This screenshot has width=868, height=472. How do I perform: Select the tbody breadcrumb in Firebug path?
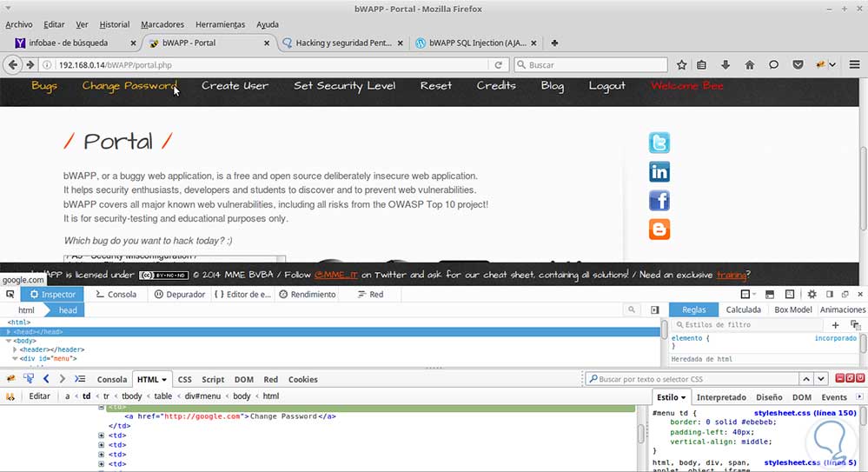(132, 396)
